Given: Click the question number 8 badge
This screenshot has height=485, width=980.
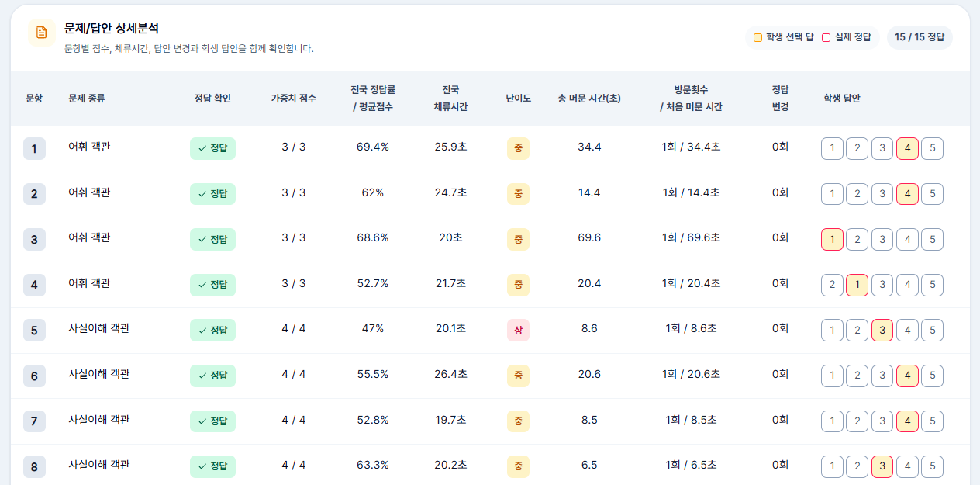Looking at the screenshot, I should (34, 466).
